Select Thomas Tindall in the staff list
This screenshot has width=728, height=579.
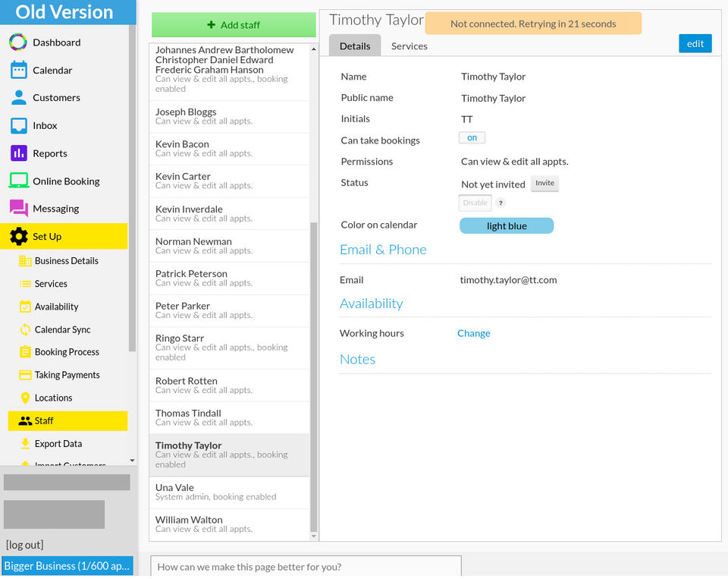pos(229,418)
